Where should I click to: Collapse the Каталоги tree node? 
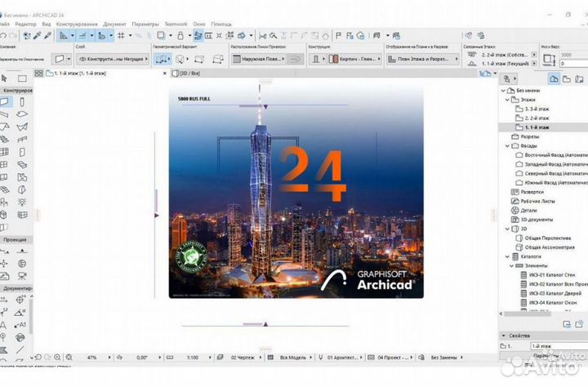coord(507,256)
